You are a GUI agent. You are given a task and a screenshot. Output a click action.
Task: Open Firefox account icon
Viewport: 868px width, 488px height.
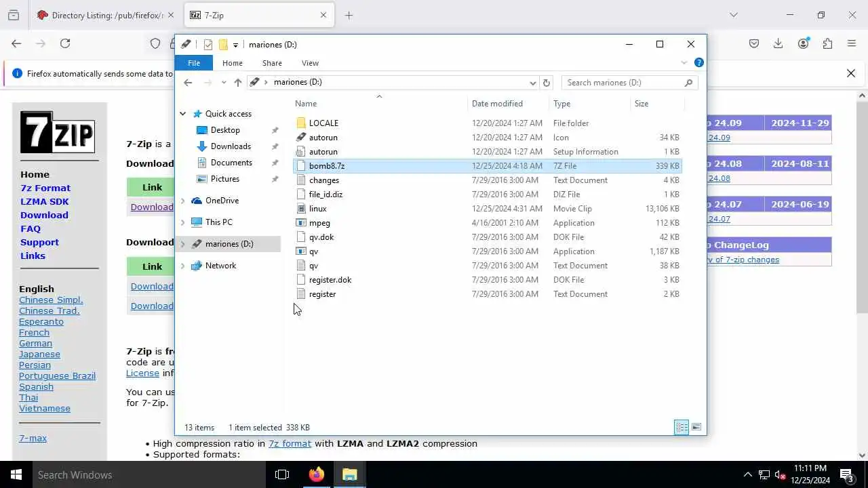(x=803, y=43)
